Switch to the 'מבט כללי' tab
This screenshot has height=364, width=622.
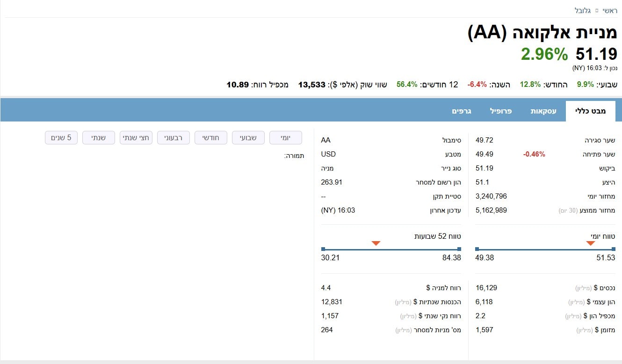(x=591, y=111)
